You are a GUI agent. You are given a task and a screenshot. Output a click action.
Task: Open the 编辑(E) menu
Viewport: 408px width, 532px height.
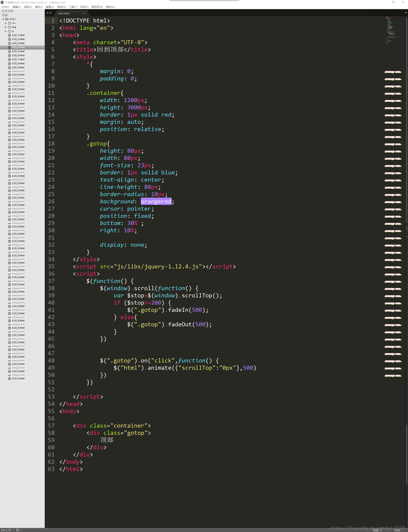coord(17,7)
